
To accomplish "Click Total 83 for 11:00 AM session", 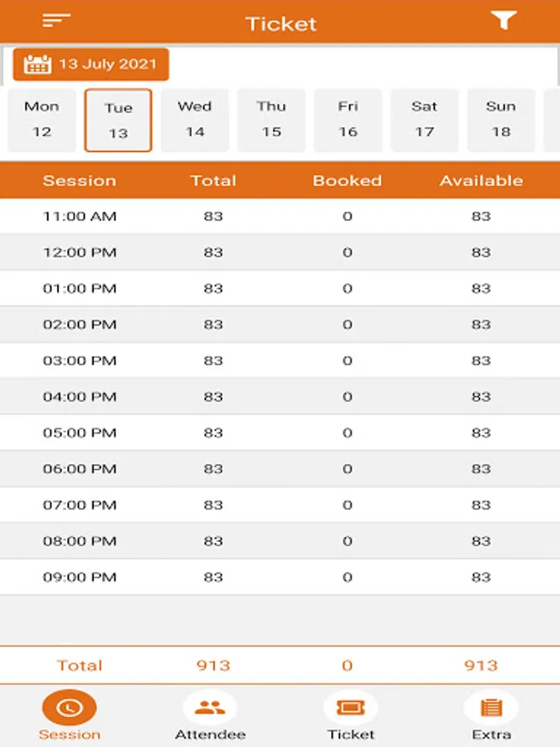I will [x=213, y=217].
